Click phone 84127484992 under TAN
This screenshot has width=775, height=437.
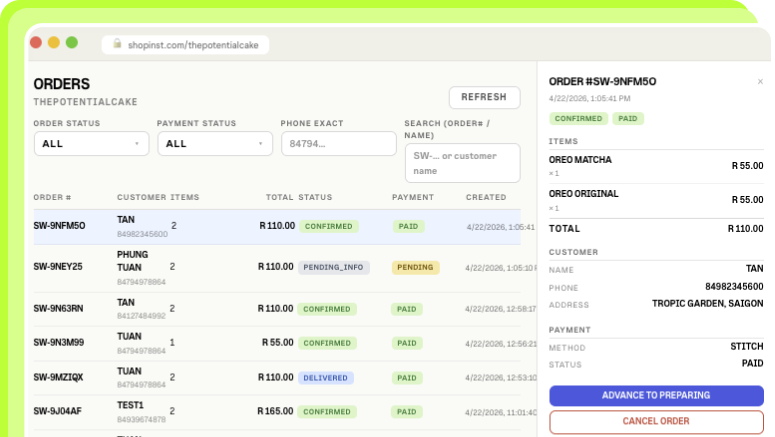pos(141,316)
